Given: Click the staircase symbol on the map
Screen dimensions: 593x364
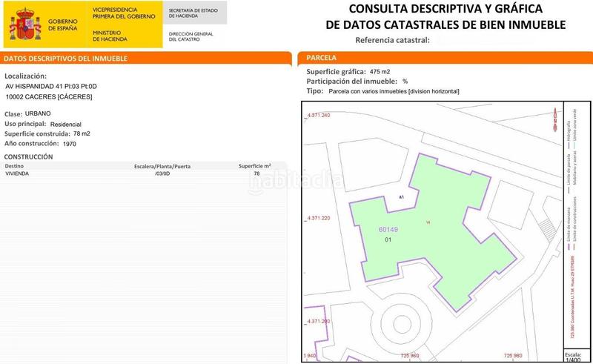Looking at the screenshot, I should 547,227.
